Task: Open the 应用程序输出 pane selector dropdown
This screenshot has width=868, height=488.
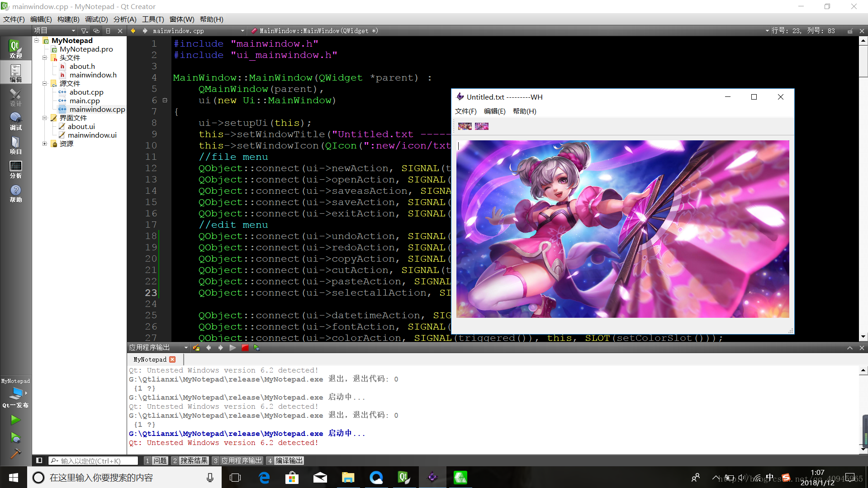Action: click(158, 348)
